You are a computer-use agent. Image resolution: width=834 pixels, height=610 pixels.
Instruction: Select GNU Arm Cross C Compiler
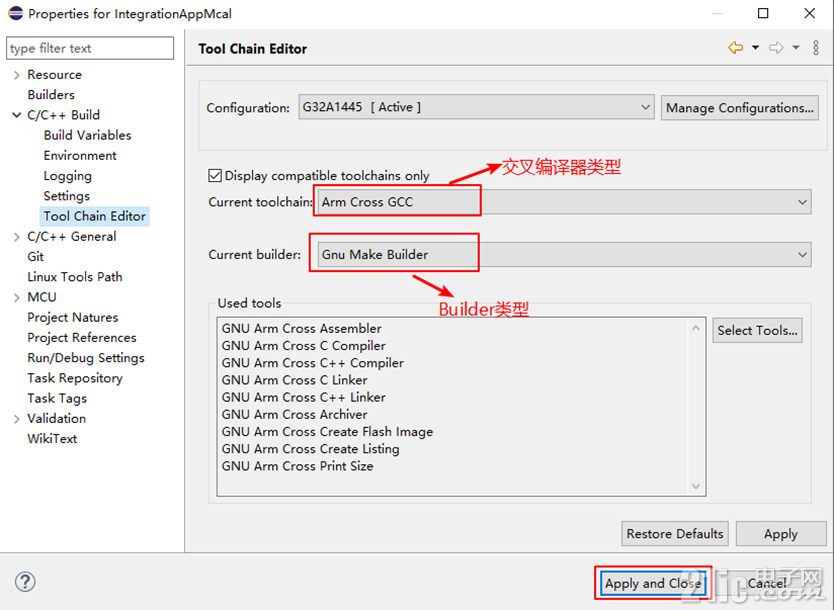[x=304, y=346]
